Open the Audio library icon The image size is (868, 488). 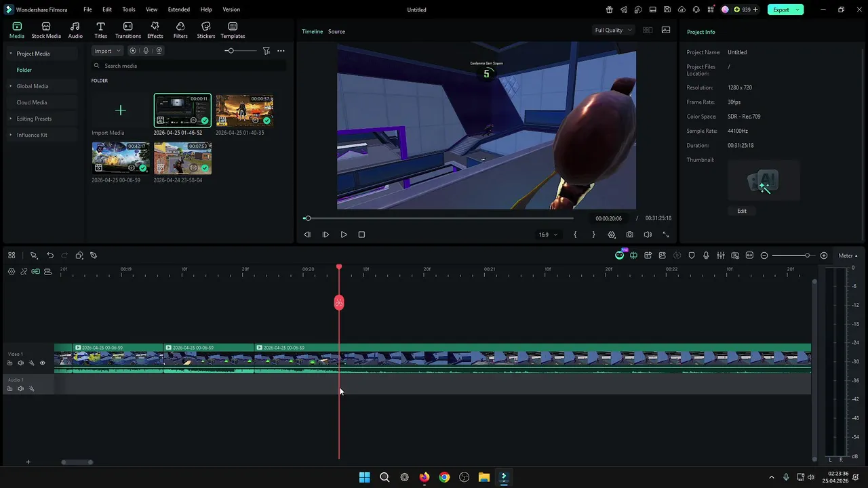[x=75, y=30]
